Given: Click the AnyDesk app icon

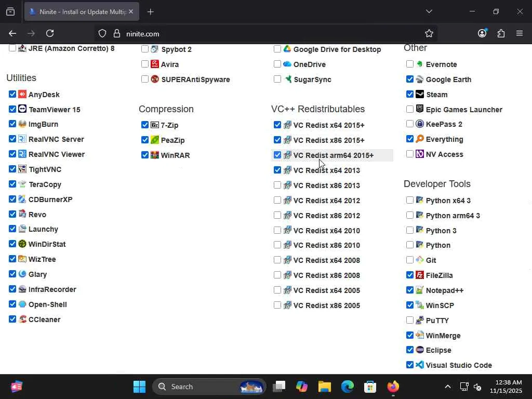Looking at the screenshot, I should pos(22,94).
